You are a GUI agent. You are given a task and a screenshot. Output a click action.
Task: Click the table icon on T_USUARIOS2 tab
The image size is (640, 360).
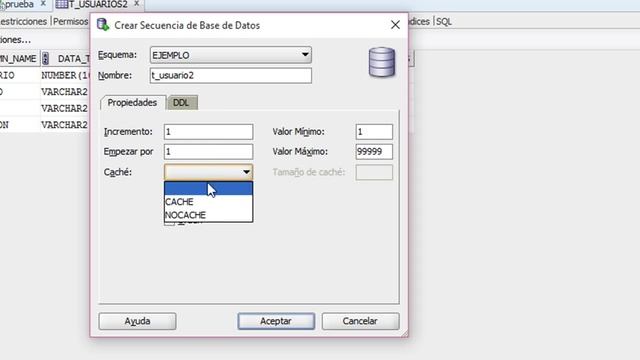tap(62, 4)
